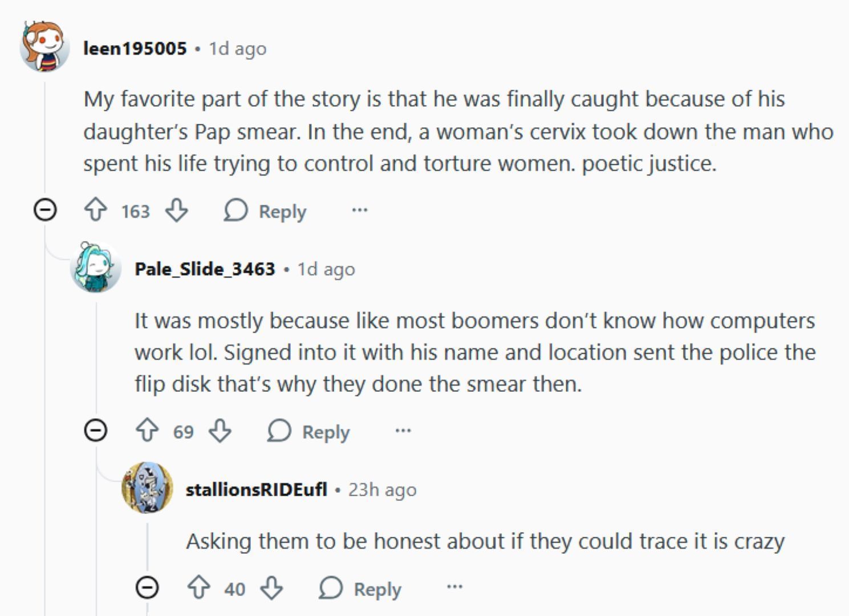
Task: Downvote stallionsRIDEufl's comment
Action: (271, 587)
